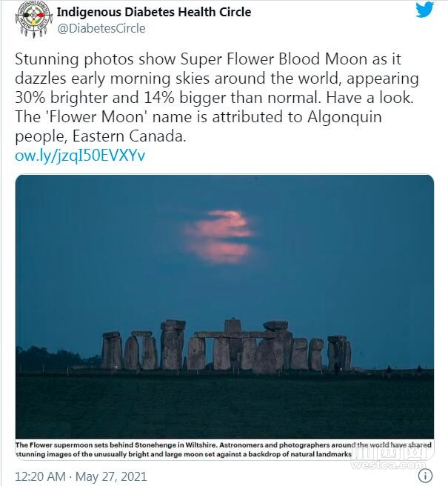Click the 12:20 AM time stamp
The height and width of the screenshot is (486, 448).
tap(40, 476)
